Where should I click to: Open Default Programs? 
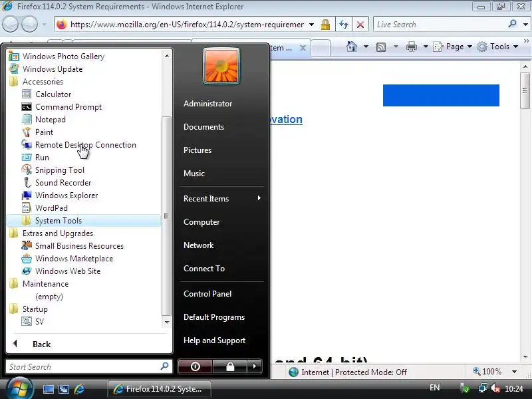[x=214, y=317]
